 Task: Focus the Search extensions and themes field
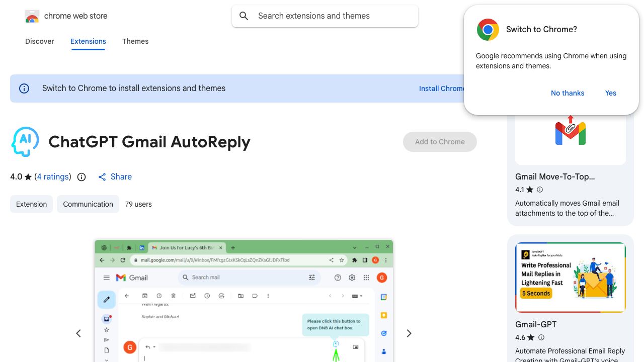pyautogui.click(x=325, y=16)
